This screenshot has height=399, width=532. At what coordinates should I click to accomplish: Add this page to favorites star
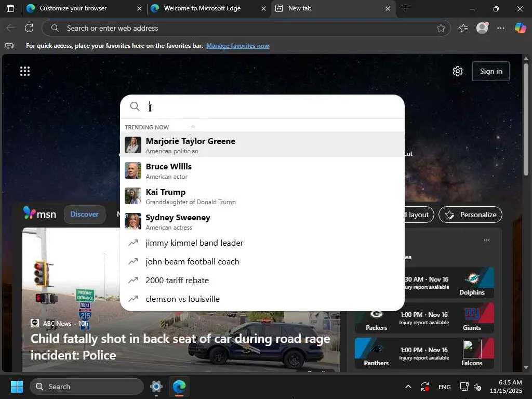tap(441, 28)
